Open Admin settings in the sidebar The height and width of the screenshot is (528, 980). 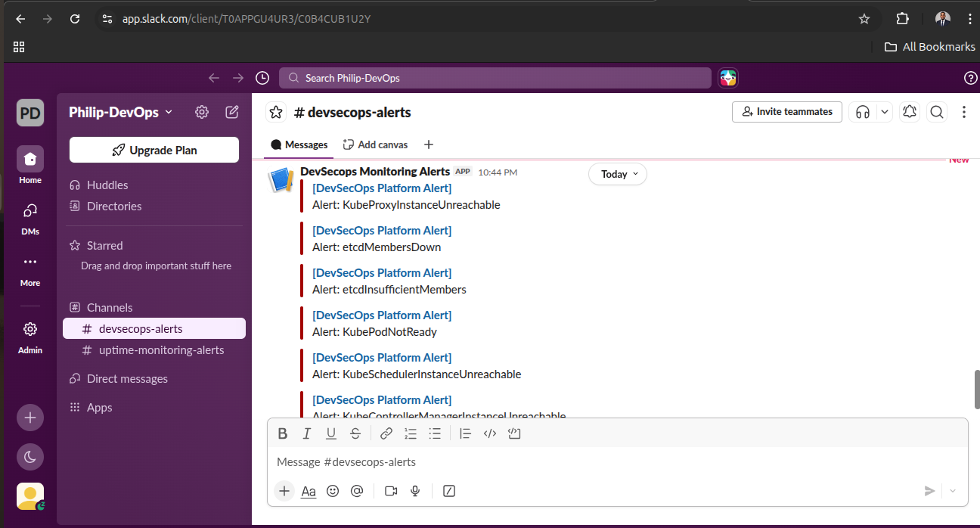pos(30,336)
